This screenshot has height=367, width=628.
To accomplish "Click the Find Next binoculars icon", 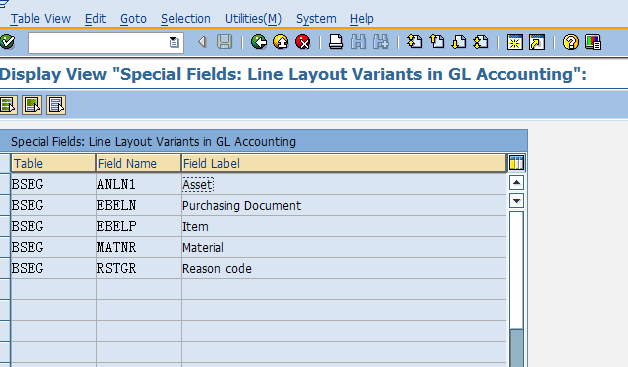I will tap(380, 42).
